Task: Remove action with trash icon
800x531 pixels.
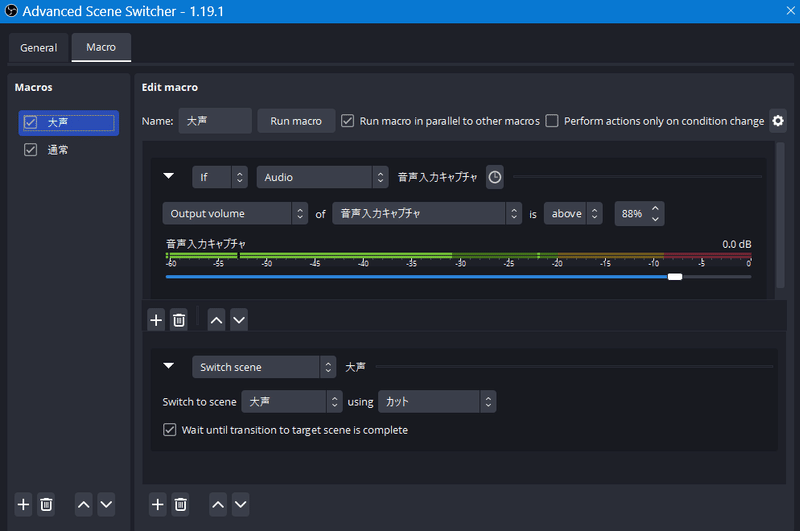Action: coord(181,504)
